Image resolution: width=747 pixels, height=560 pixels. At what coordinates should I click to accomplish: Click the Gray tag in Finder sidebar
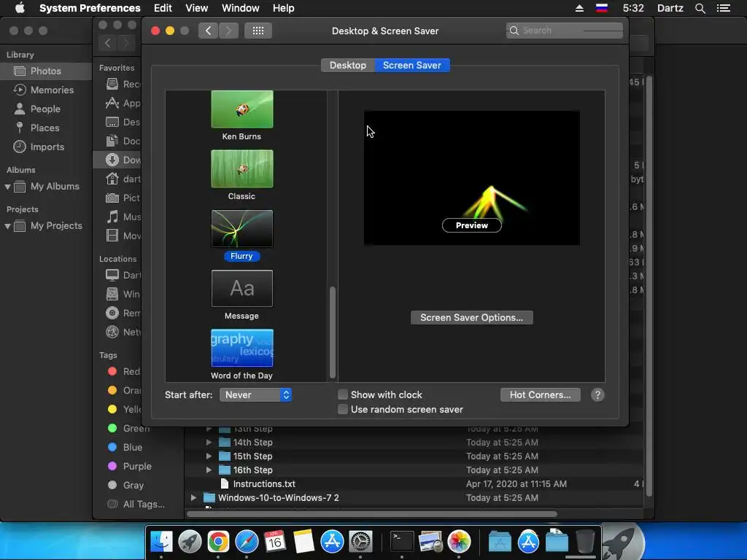[x=133, y=486]
